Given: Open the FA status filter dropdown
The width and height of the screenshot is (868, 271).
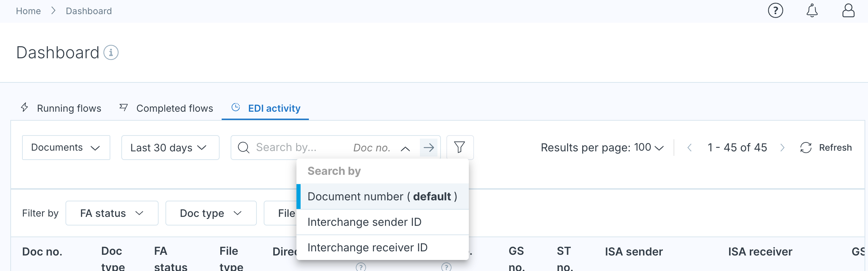Looking at the screenshot, I should click(x=112, y=213).
